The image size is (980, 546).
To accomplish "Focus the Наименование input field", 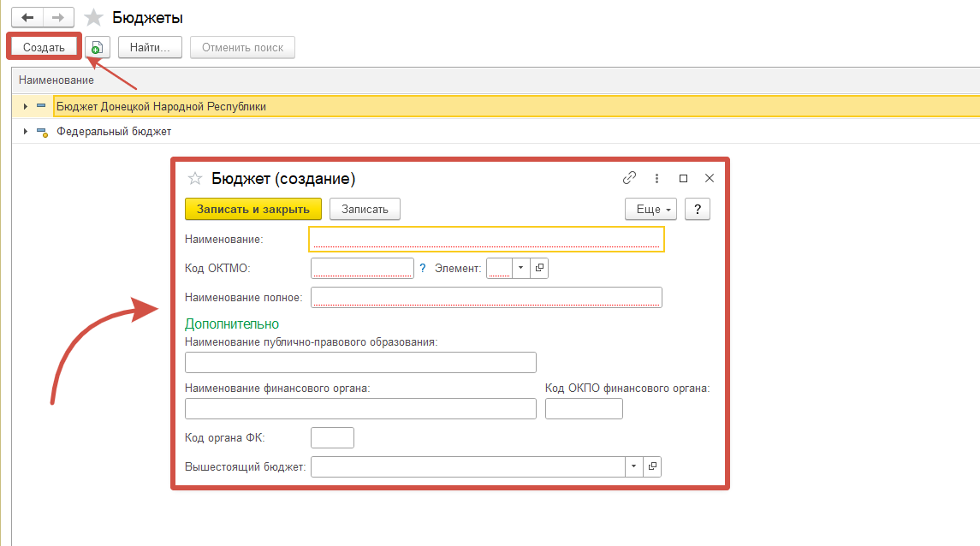I will (486, 240).
